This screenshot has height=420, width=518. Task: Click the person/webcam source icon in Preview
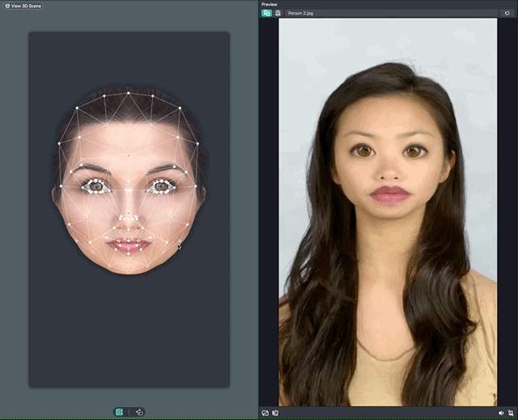point(278,14)
